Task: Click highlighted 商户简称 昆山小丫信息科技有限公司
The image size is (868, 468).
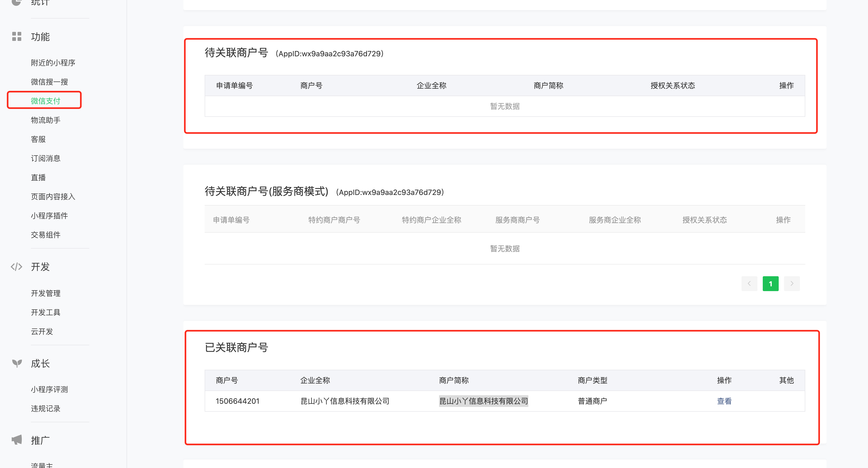Action: [483, 401]
